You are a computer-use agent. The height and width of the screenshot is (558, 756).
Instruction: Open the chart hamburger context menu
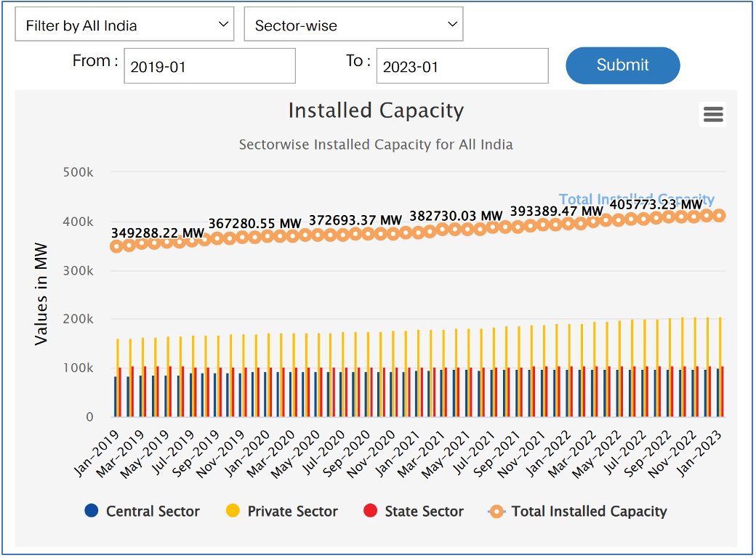(712, 114)
